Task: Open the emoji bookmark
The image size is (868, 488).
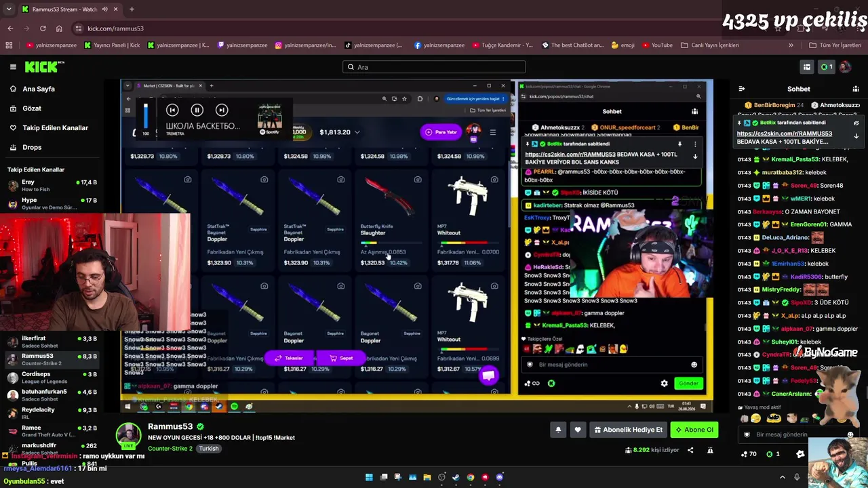Action: click(x=623, y=45)
